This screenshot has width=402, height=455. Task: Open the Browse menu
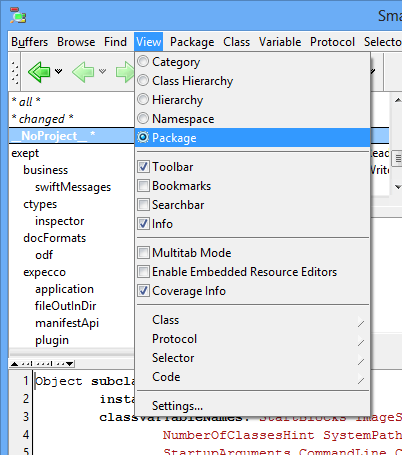[x=76, y=42]
